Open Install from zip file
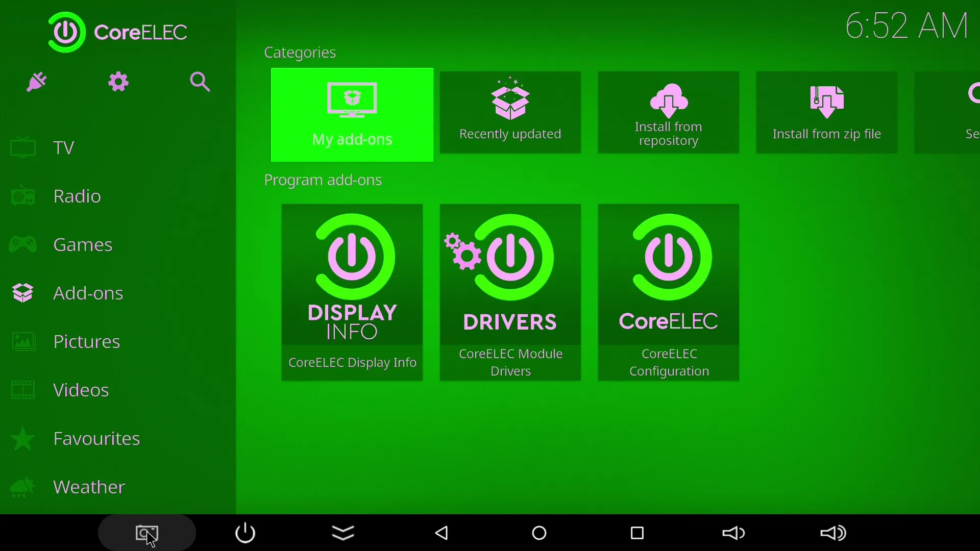Viewport: 980px width, 551px height. click(x=826, y=113)
